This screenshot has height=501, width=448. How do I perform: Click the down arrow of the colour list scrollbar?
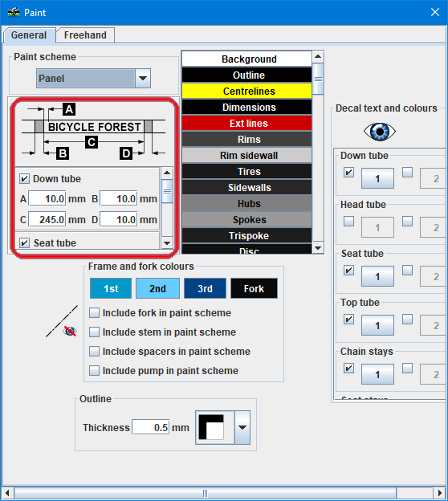tap(318, 248)
